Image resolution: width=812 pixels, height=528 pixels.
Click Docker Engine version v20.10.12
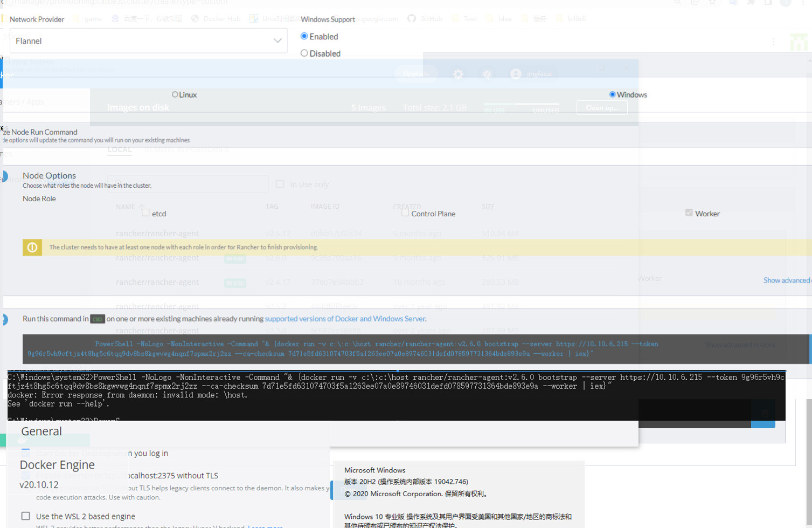(39, 485)
